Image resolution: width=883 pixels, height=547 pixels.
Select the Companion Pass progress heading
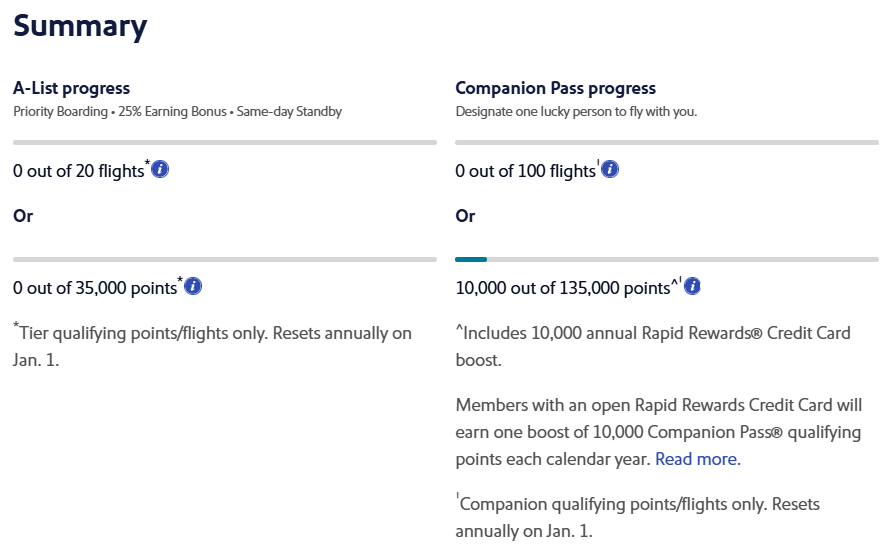click(555, 89)
